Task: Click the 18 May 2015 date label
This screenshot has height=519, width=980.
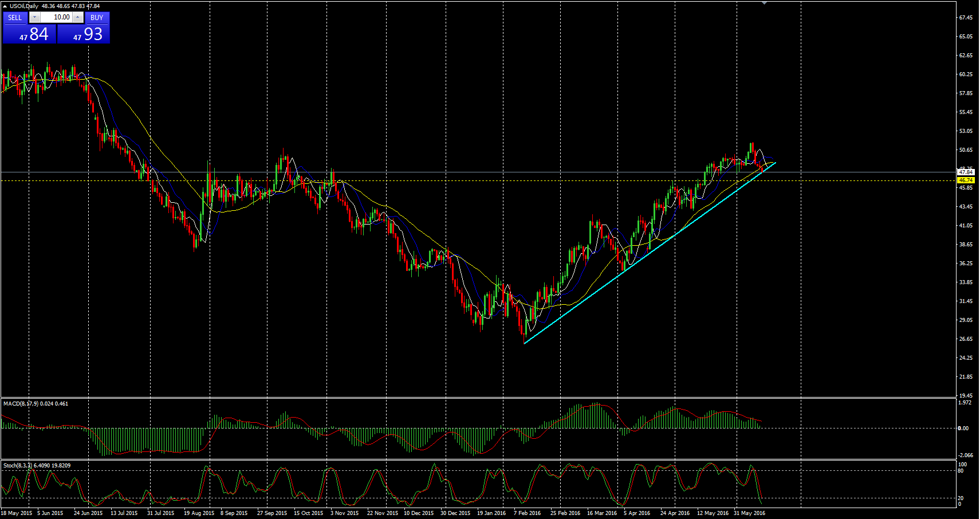Action: coord(17,513)
